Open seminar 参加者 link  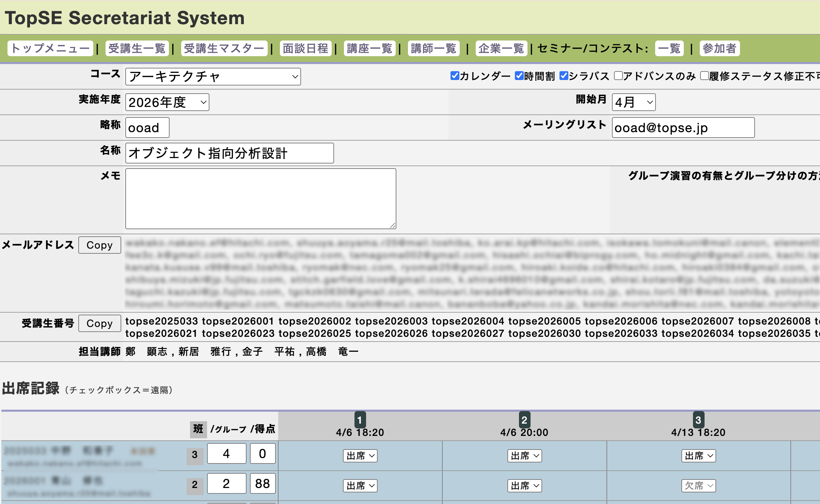720,48
